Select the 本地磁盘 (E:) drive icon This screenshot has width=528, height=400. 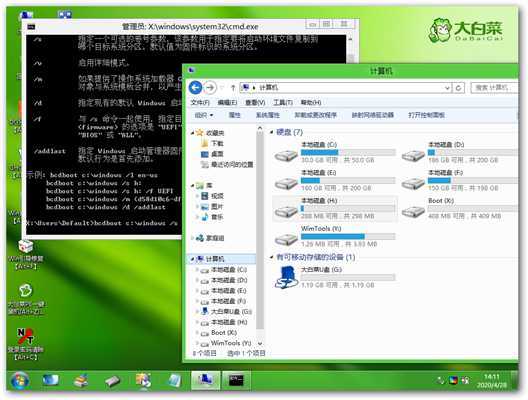coord(286,183)
